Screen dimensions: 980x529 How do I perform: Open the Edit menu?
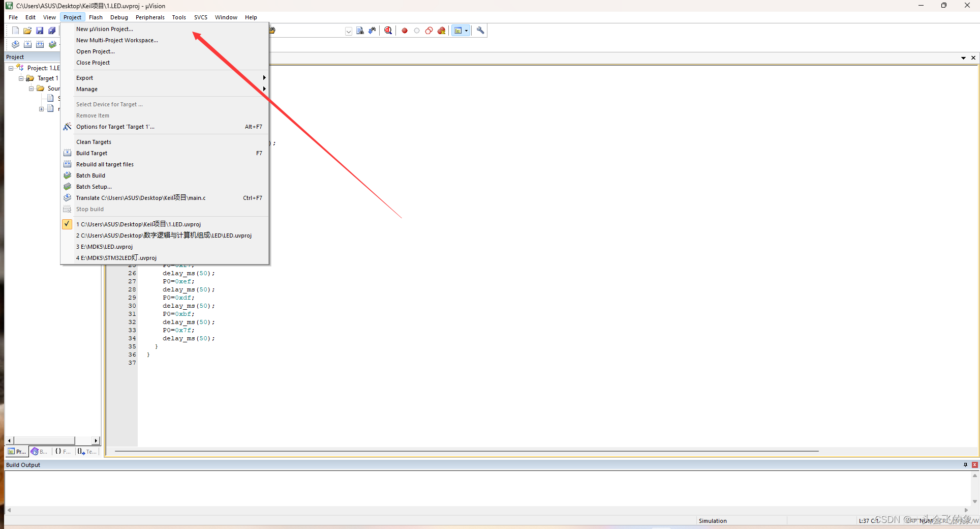point(30,17)
